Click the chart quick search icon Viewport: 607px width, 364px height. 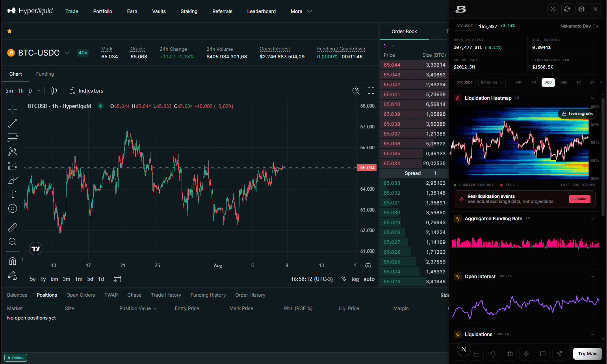356,91
